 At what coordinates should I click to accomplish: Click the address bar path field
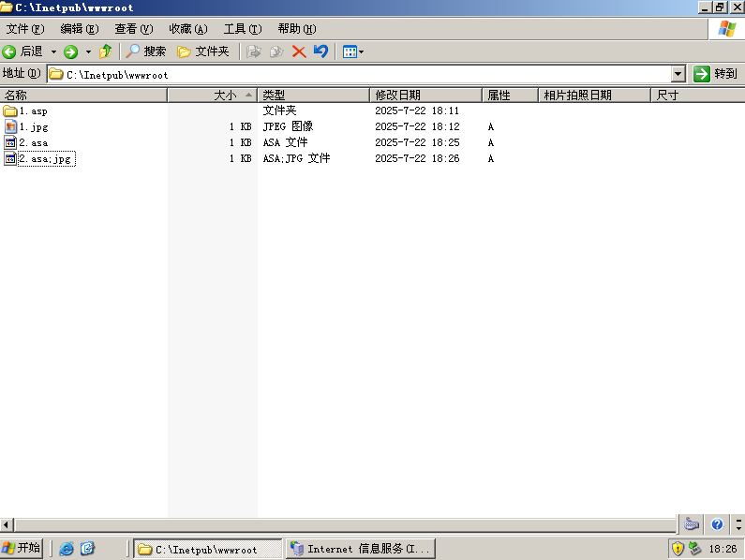click(x=359, y=75)
